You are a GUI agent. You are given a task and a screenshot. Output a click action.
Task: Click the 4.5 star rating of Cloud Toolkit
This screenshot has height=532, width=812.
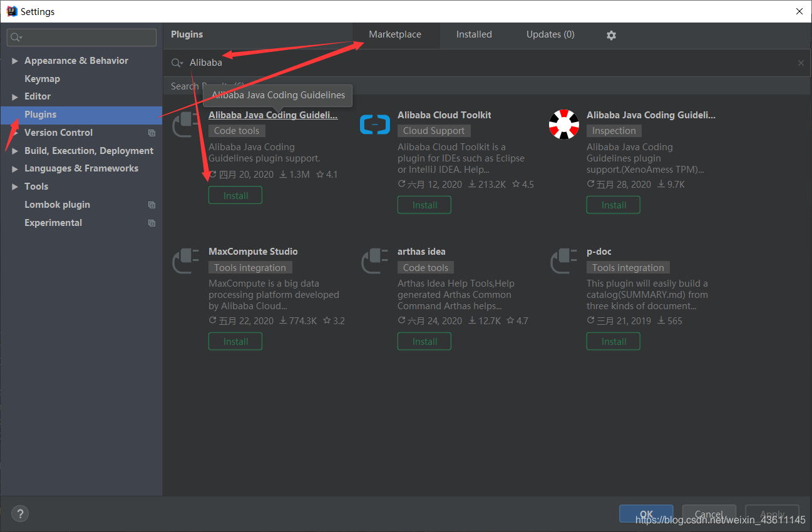point(523,185)
